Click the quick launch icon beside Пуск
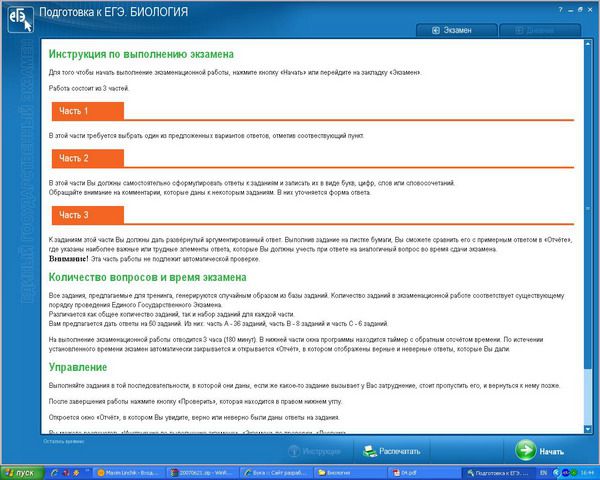The width and height of the screenshot is (600, 480). click(x=55, y=472)
